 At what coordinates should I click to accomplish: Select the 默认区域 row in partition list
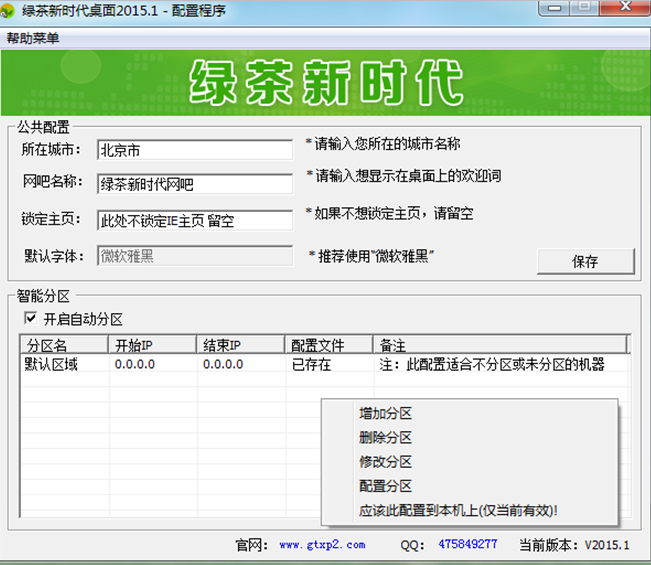click(x=52, y=365)
